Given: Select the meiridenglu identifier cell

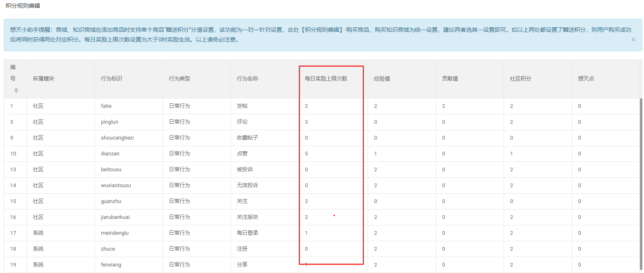Looking at the screenshot, I should click(129, 233).
